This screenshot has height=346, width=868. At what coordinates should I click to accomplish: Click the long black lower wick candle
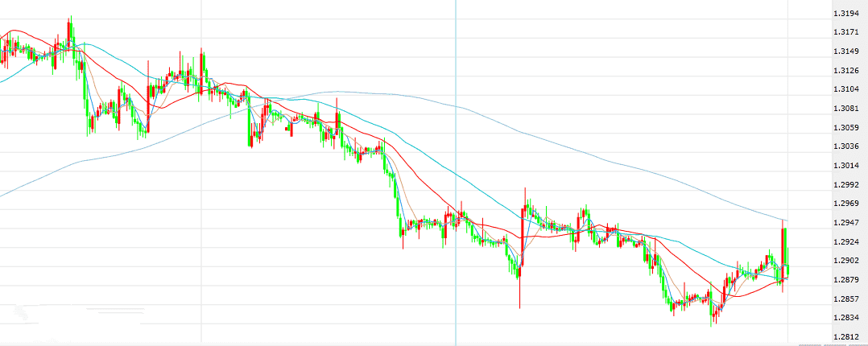pyautogui.click(x=519, y=290)
